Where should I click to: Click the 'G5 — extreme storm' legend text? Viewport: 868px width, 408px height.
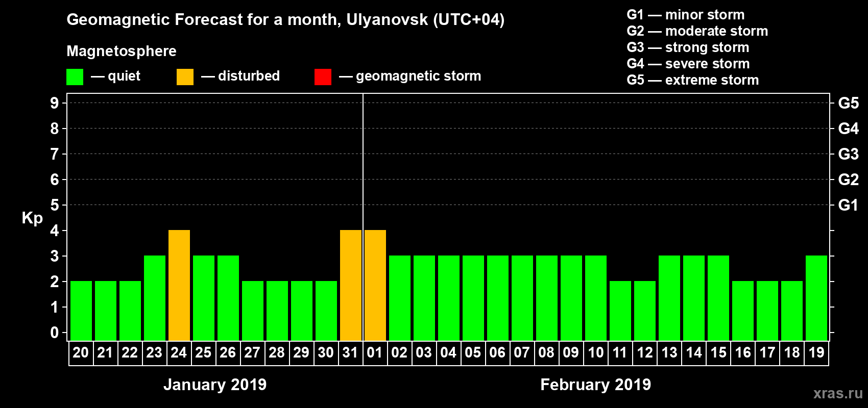tap(693, 80)
